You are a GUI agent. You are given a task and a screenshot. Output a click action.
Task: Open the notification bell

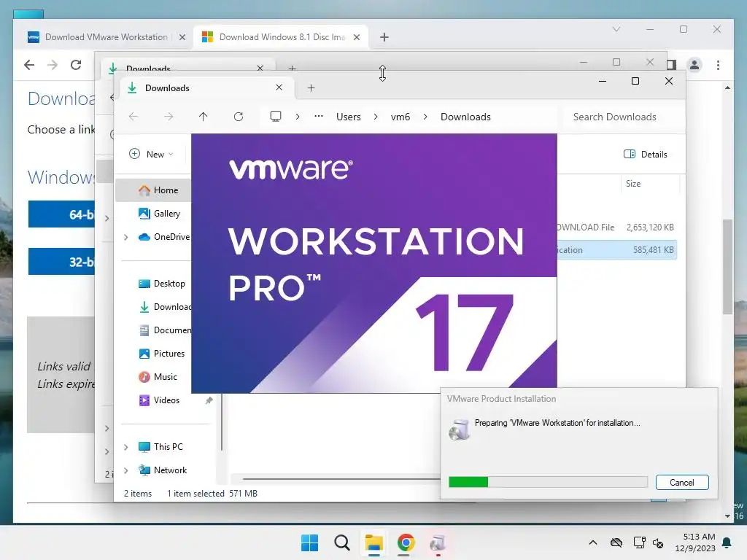pyautogui.click(x=727, y=542)
